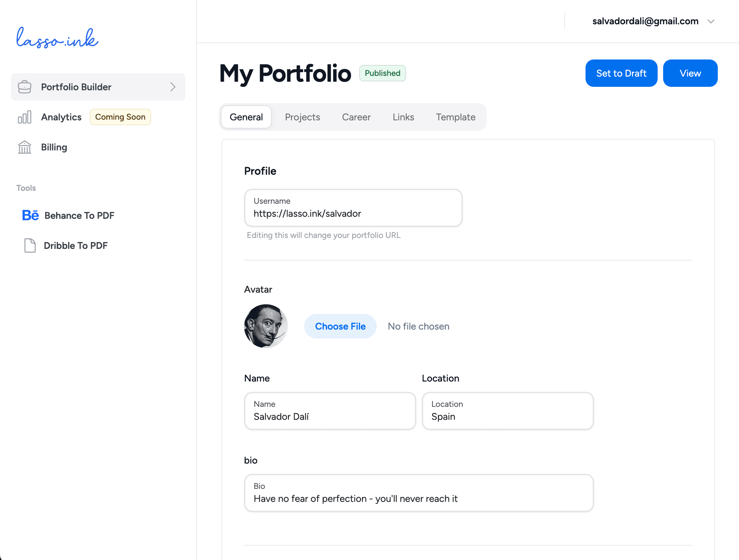Screen dimensions: 739x560
Task: Click the Published status badge
Action: click(x=382, y=73)
